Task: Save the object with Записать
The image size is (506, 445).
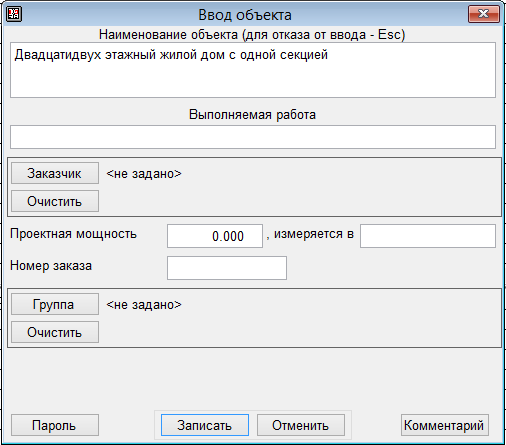Action: click(205, 425)
